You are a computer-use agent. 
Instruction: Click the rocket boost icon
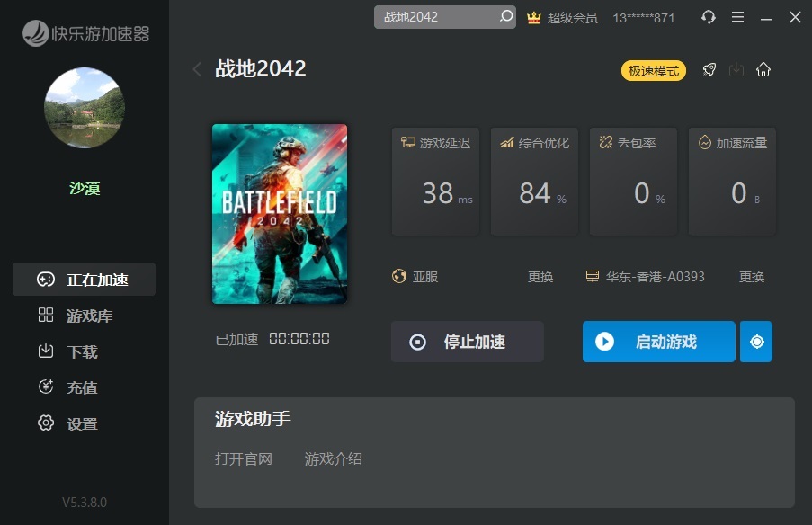tap(709, 70)
